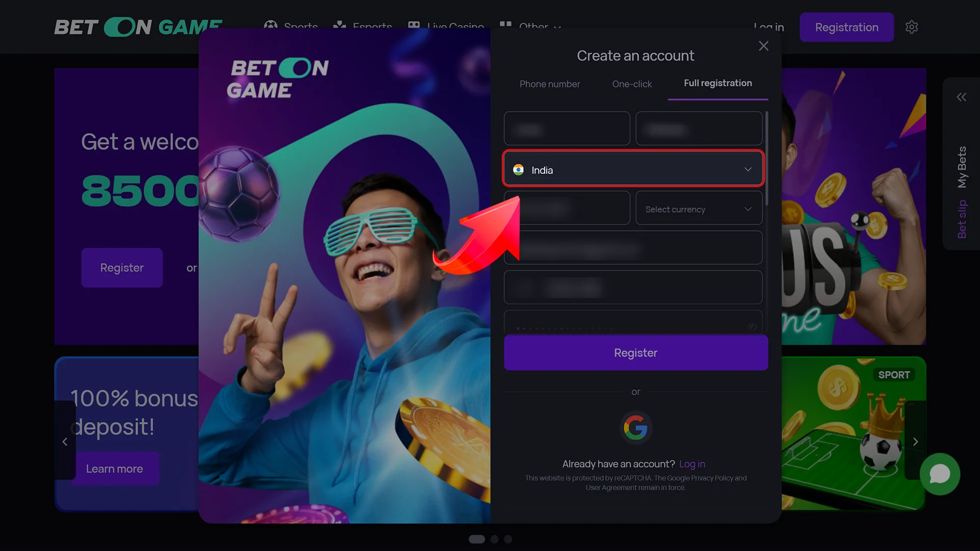
Task: Expand the Other navigation menu
Action: point(538,27)
